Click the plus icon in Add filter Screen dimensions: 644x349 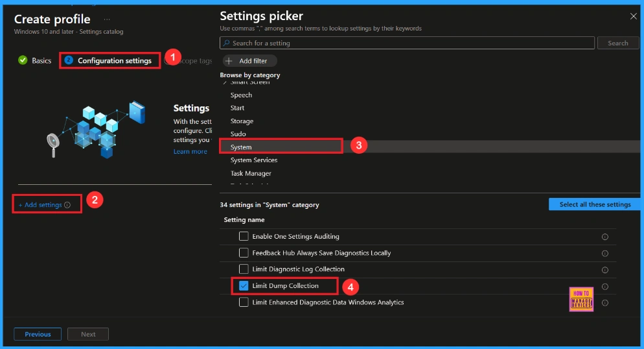[x=229, y=61]
